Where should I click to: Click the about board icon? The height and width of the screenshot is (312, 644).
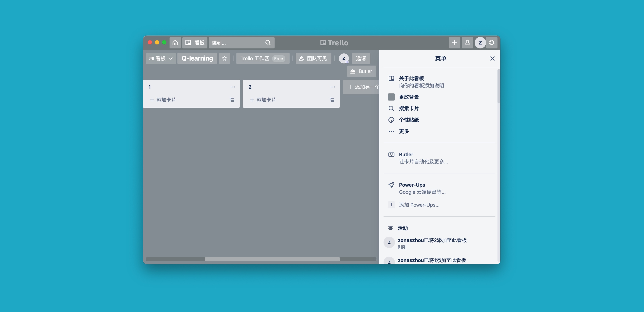391,79
